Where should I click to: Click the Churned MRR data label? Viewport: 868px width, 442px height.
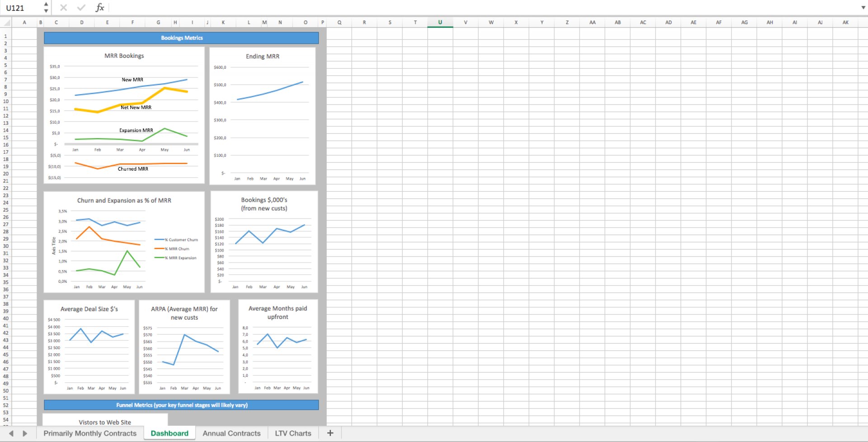tap(133, 169)
